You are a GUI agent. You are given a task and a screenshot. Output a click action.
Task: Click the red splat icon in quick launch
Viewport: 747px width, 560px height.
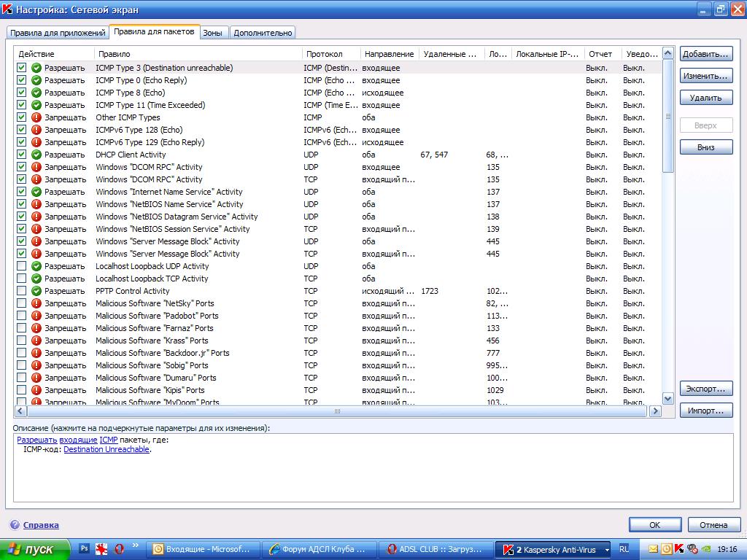101,549
